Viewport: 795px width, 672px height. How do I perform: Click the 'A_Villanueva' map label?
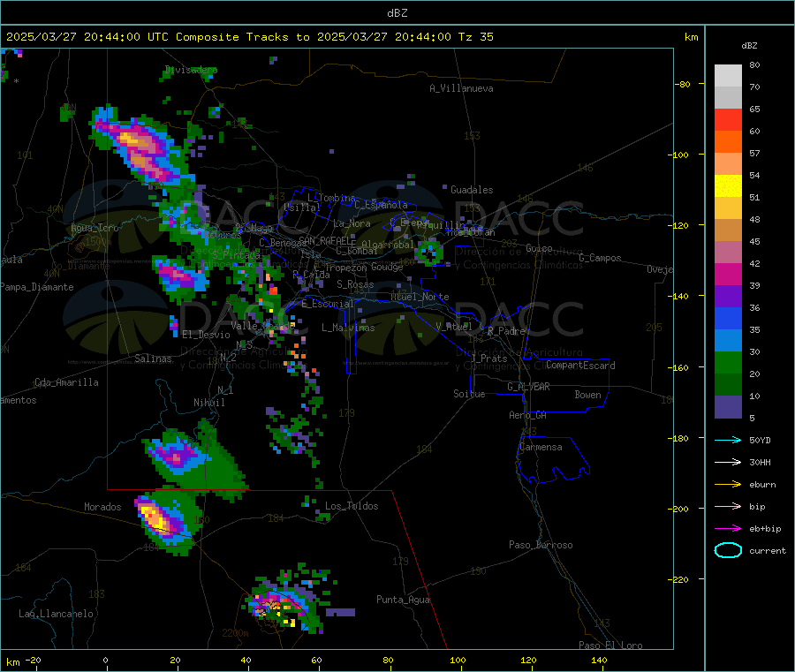coord(461,88)
